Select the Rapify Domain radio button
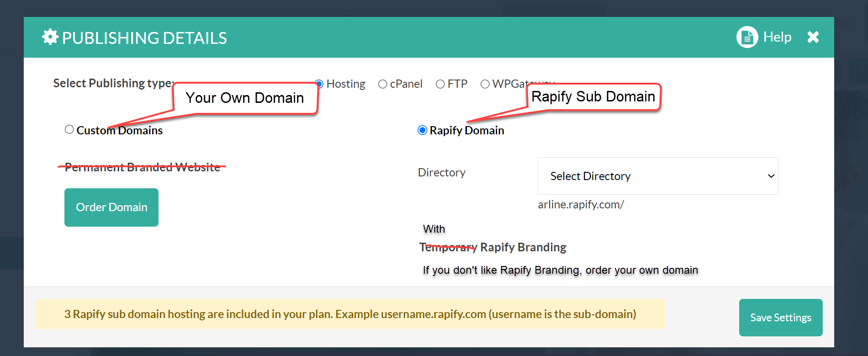This screenshot has width=868, height=356. pos(423,130)
